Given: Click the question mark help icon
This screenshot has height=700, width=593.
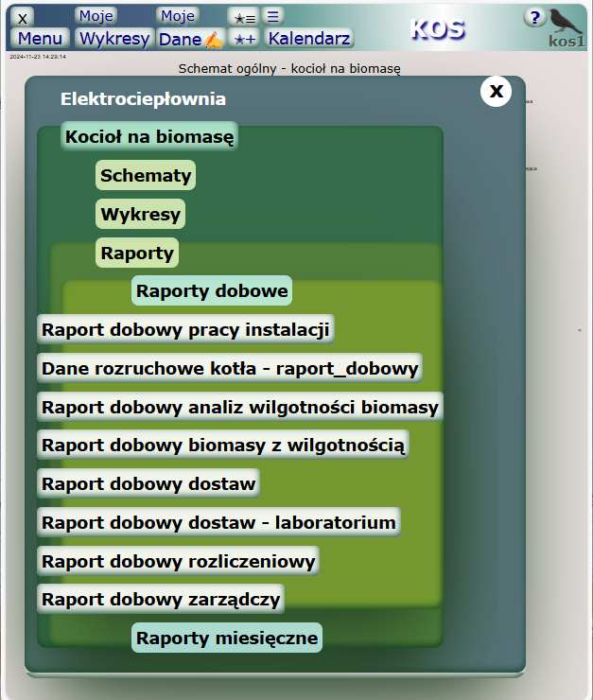Looking at the screenshot, I should point(534,18).
